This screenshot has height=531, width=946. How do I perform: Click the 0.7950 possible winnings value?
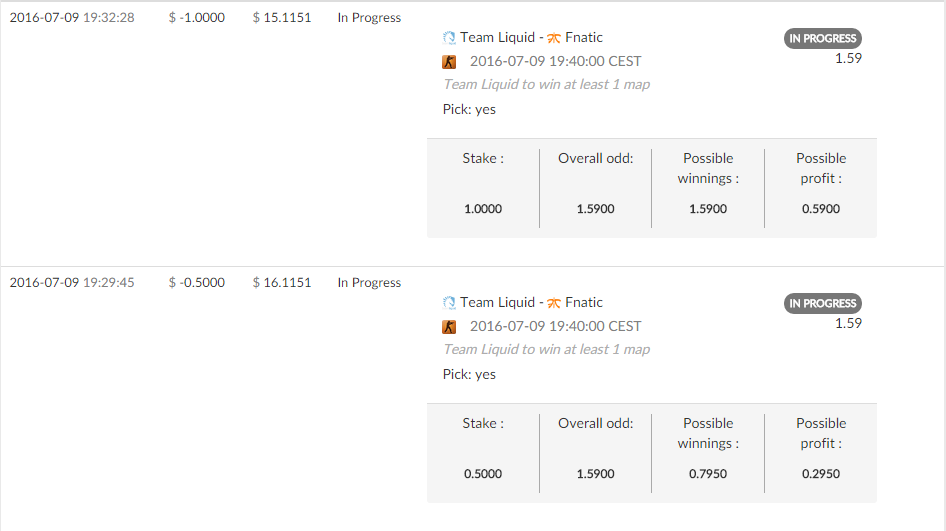point(708,474)
